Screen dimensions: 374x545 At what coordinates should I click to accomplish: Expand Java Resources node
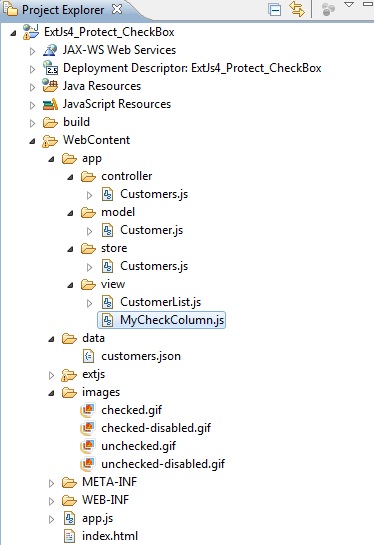[32, 87]
